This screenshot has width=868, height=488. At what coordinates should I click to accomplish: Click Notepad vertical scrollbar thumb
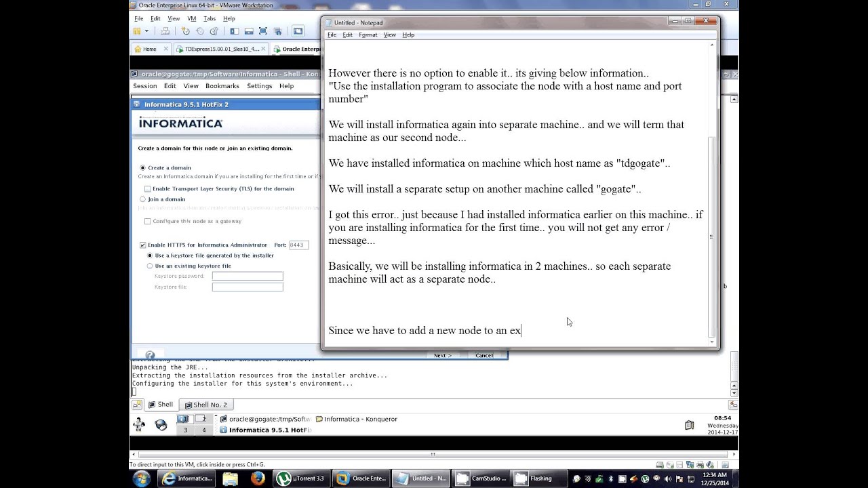coord(711,237)
